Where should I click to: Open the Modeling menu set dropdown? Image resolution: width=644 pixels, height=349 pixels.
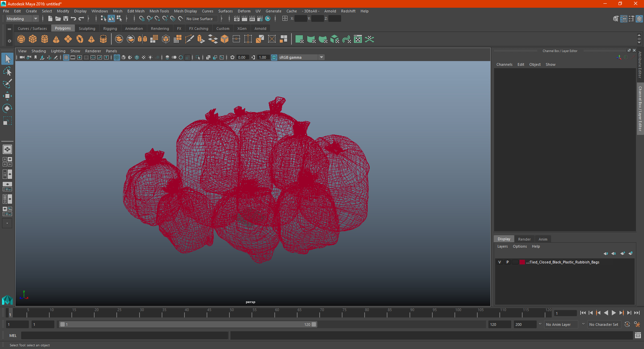click(22, 19)
